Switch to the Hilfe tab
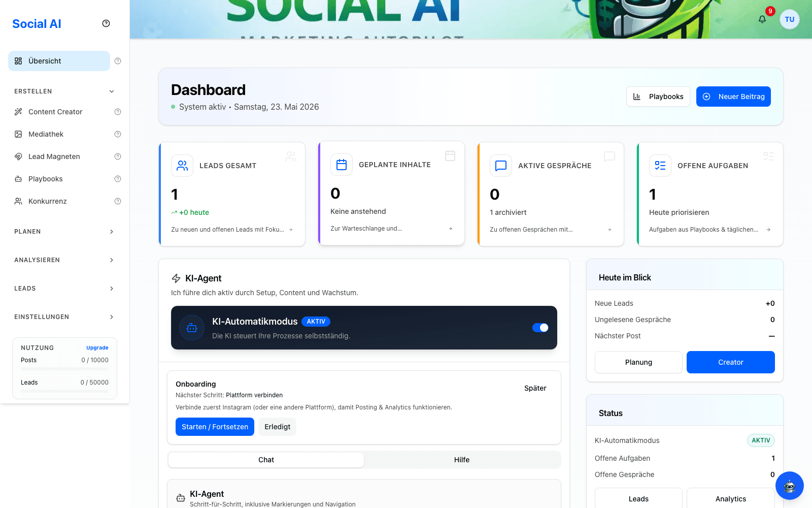Viewport: 812px width, 508px height. point(462,460)
